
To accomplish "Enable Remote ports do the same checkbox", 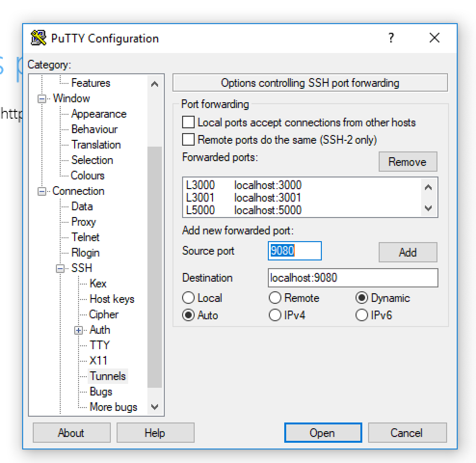I will click(188, 140).
